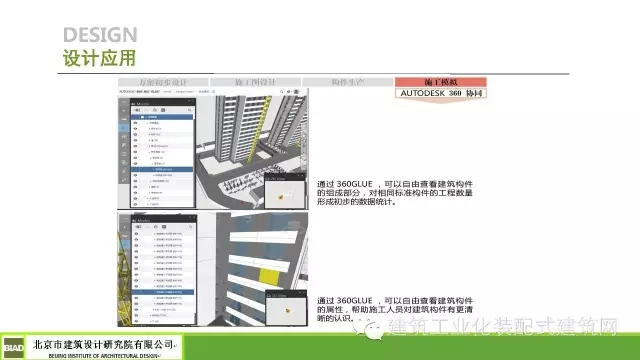Click the AUTODESK 360 协同 label

point(441,93)
